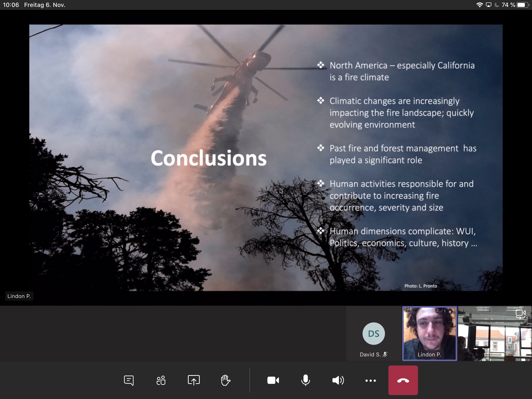Tap the Conclusions slide title
The height and width of the screenshot is (399, 532).
point(209,158)
